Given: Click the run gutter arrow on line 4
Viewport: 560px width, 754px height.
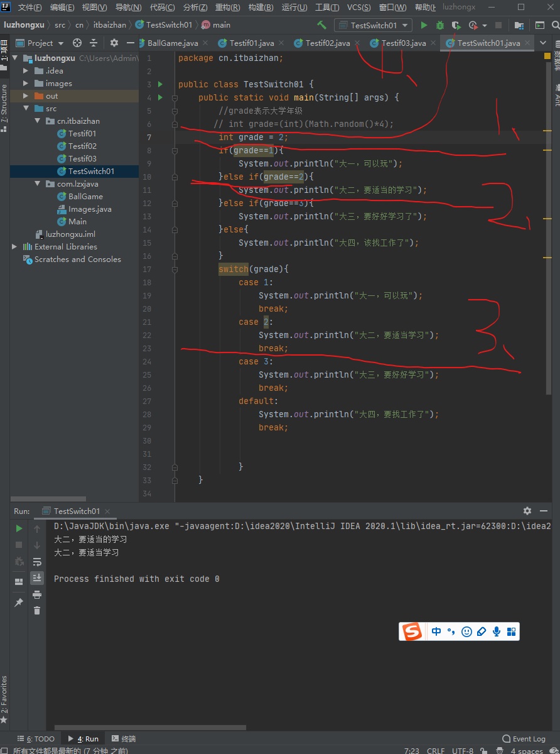Looking at the screenshot, I should point(160,97).
